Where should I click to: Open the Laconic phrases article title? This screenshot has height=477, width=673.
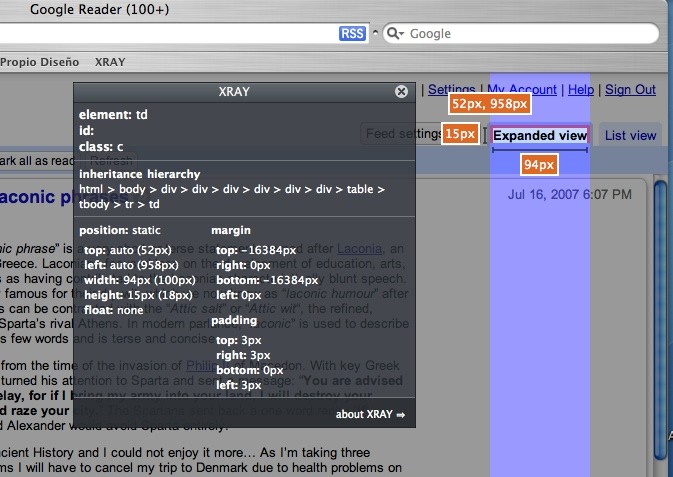64,197
